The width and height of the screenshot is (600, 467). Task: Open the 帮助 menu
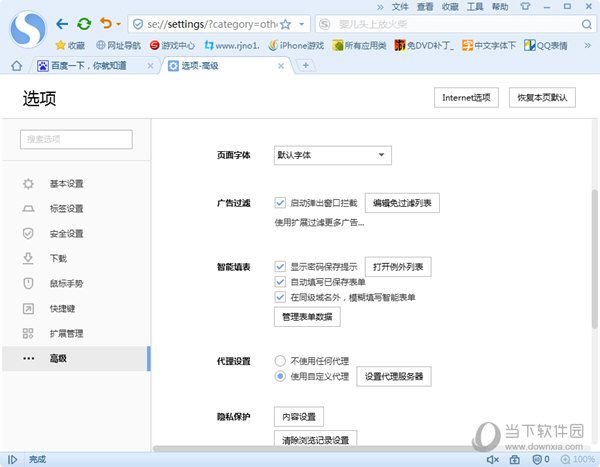click(x=500, y=7)
